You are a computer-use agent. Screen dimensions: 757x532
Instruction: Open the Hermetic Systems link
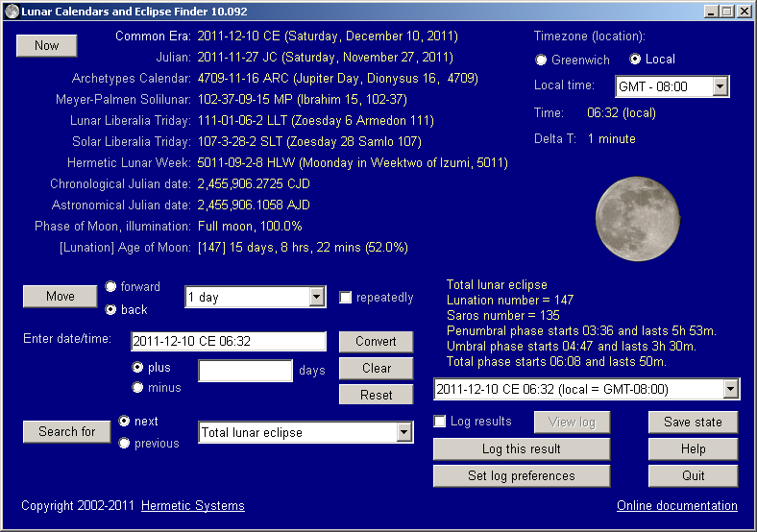(x=192, y=506)
